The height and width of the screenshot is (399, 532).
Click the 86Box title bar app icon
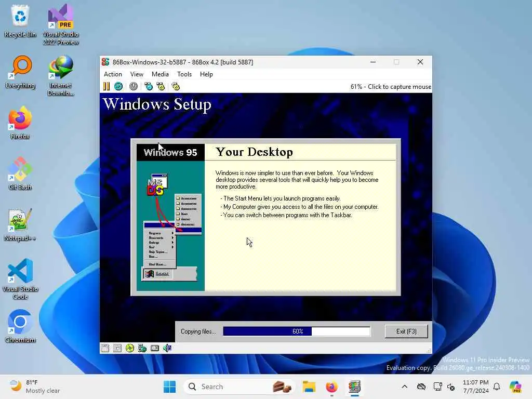105,62
